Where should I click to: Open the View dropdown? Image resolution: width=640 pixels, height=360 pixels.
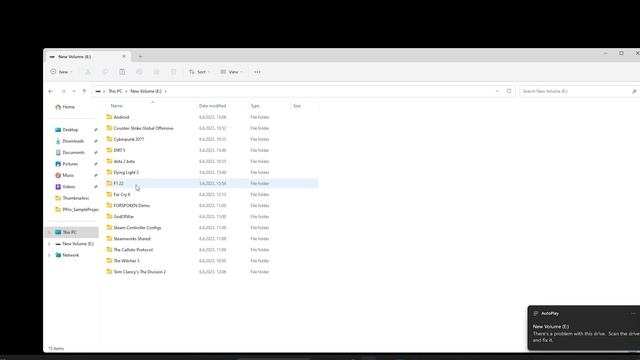231,72
